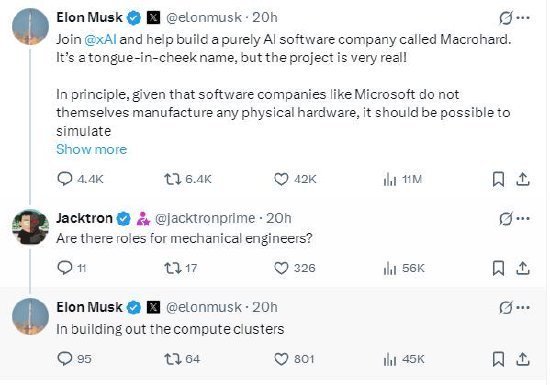
Task: Like Jacktron's mechanical engineers reply
Action: [294, 268]
